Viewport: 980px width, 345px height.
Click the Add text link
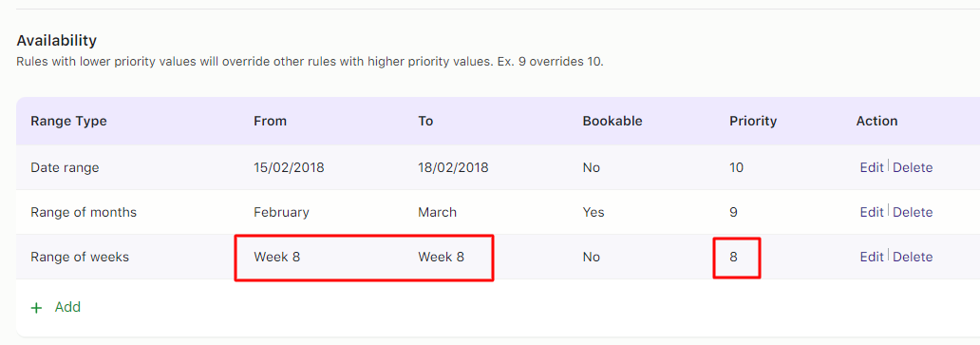pos(67,307)
